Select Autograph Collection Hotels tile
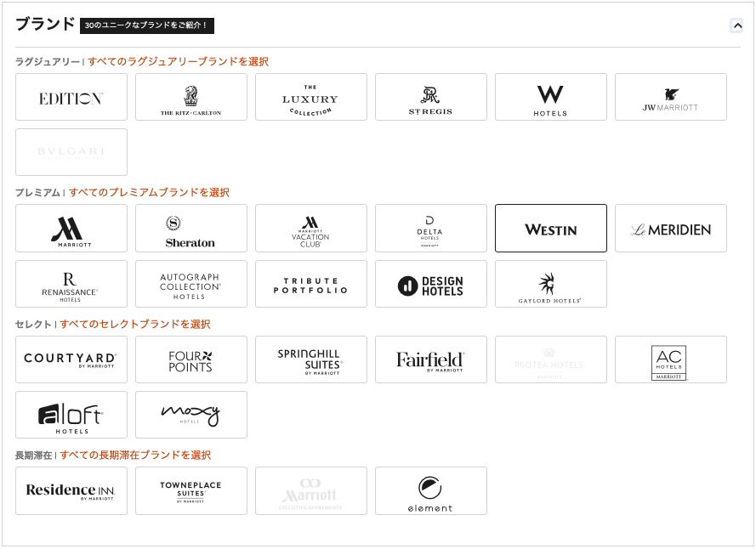This screenshot has height=549, width=756. pos(191,284)
